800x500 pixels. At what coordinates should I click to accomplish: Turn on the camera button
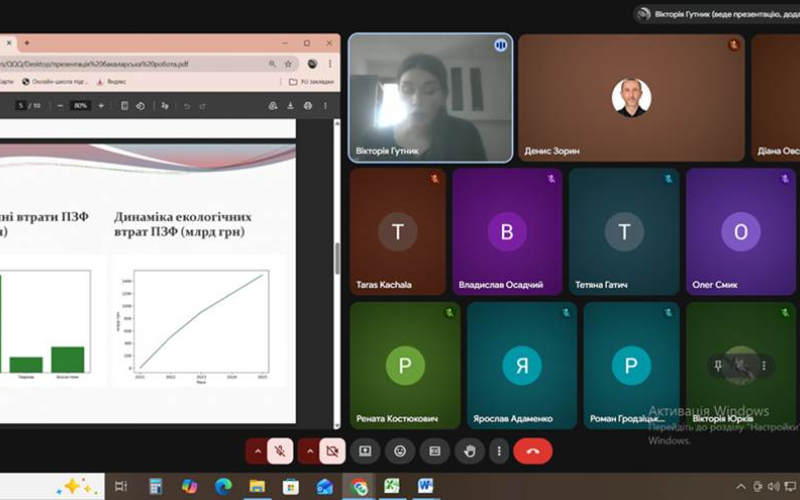[332, 451]
